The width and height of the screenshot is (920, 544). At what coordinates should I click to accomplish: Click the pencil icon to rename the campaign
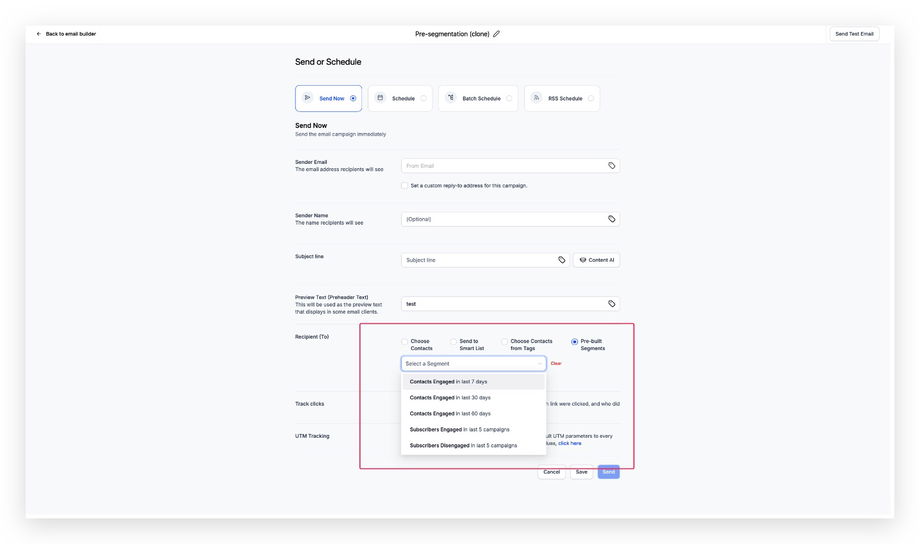click(497, 34)
